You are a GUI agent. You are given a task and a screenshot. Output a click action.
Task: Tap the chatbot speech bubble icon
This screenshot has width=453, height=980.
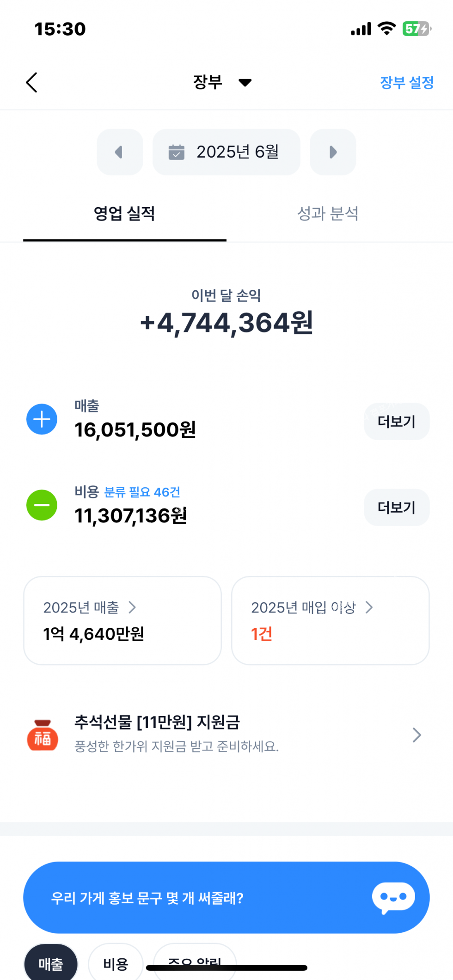(x=393, y=898)
